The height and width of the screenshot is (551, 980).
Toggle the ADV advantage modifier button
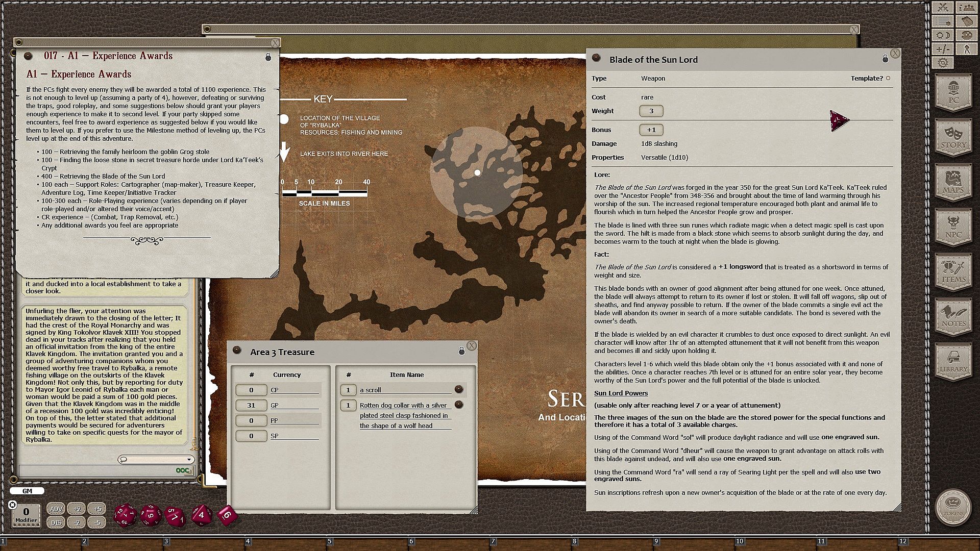[x=56, y=509]
